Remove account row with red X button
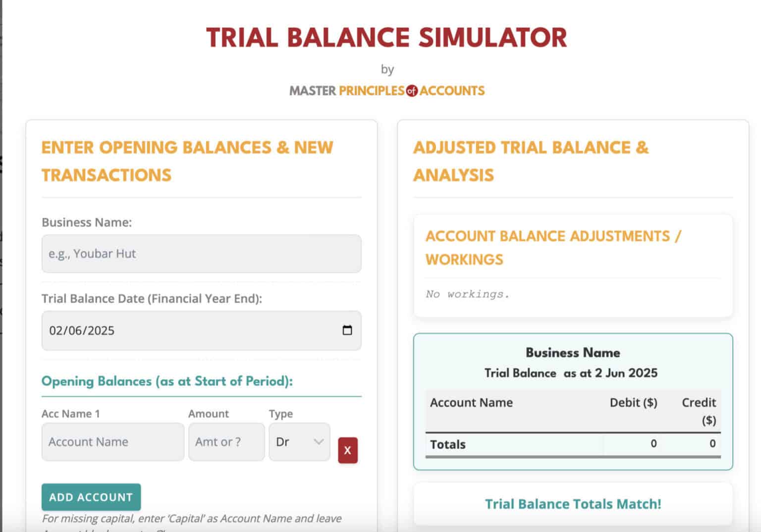The height and width of the screenshot is (532, 761). tap(347, 450)
